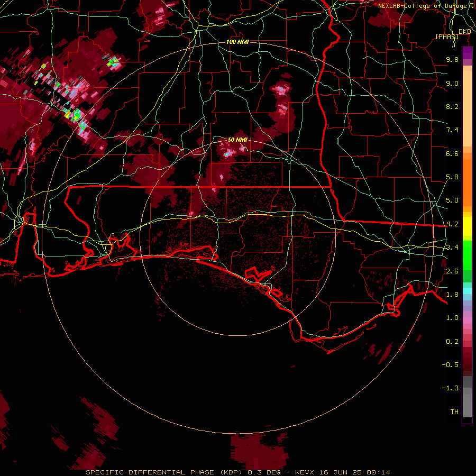Viewport: 476px width, 476px height.
Task: Pick the yellow color bar segment
Action: (x=467, y=226)
